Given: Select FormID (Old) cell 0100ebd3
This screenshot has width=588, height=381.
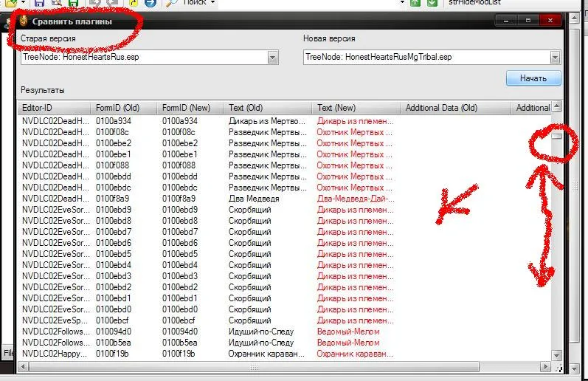Looking at the screenshot, I should click(114, 276).
